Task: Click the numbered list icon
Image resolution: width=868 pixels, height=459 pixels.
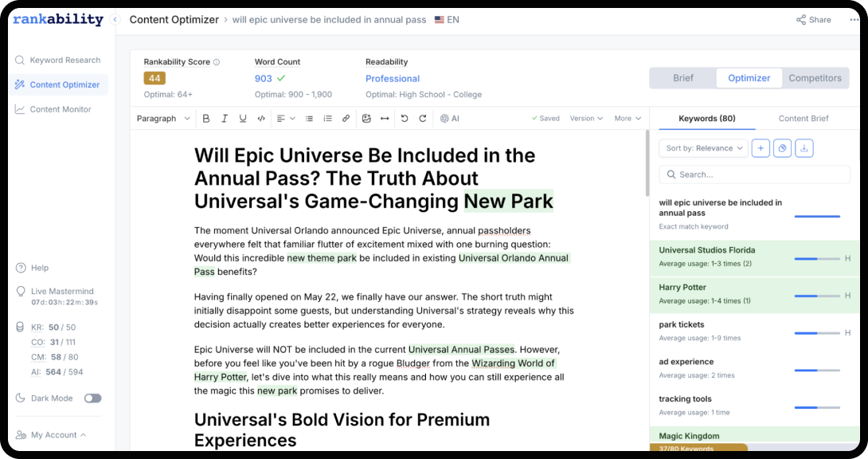Action: click(x=327, y=119)
